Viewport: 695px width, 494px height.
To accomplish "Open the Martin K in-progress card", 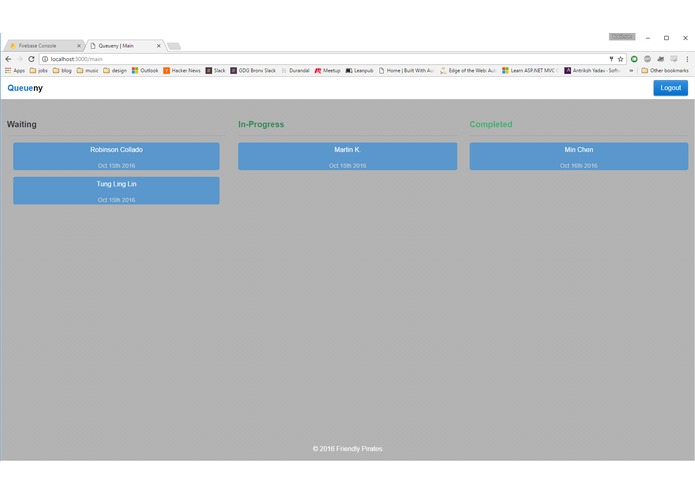I will (x=348, y=156).
